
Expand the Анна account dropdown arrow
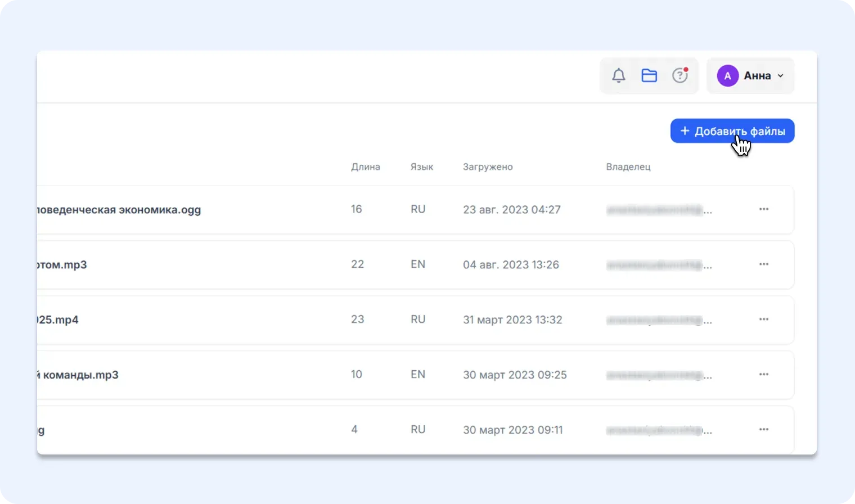click(x=780, y=75)
